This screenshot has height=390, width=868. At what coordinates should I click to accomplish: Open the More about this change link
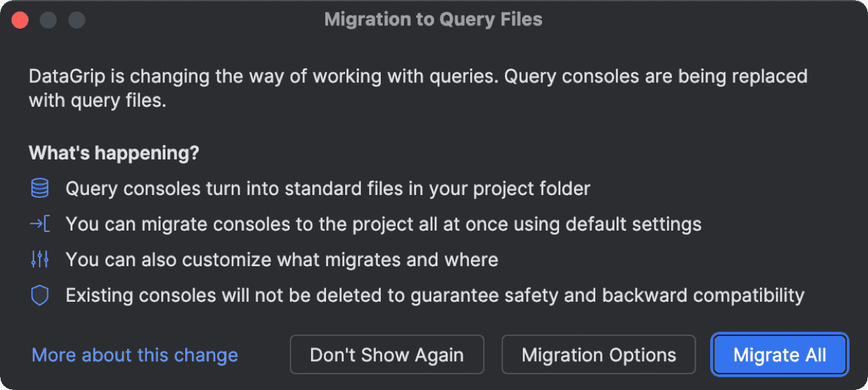135,355
